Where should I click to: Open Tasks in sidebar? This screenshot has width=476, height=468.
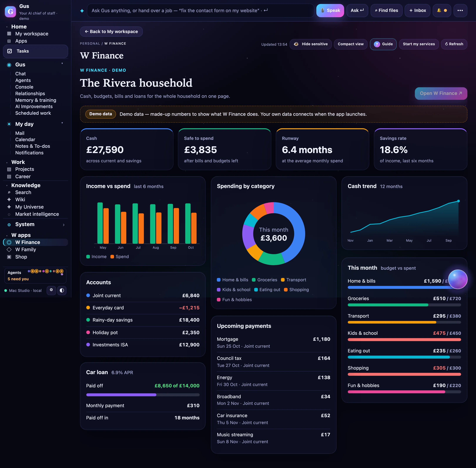click(x=35, y=51)
